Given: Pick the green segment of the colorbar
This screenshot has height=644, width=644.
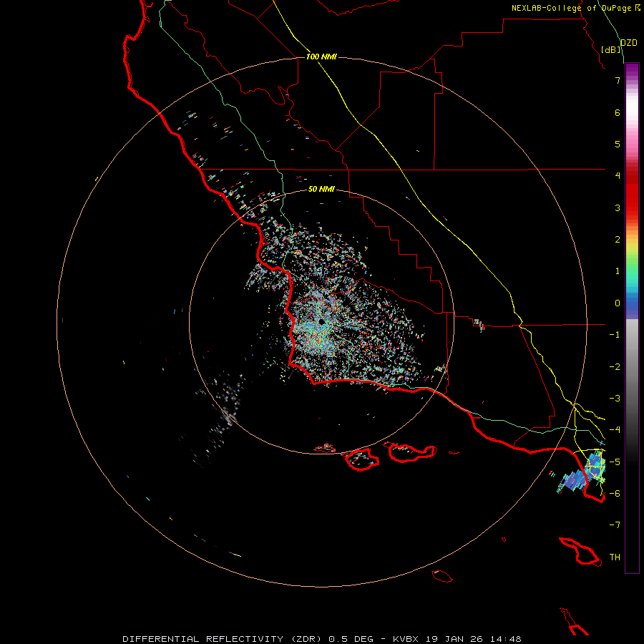Looking at the screenshot, I should pos(632,267).
